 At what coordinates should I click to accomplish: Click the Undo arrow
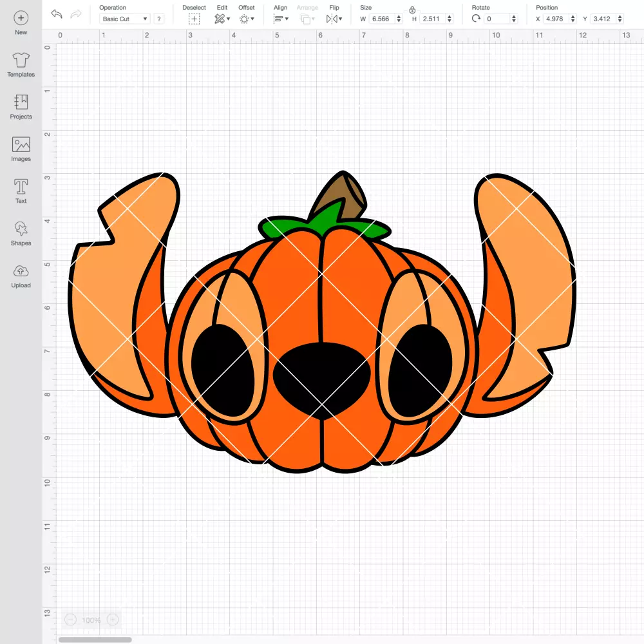point(57,14)
